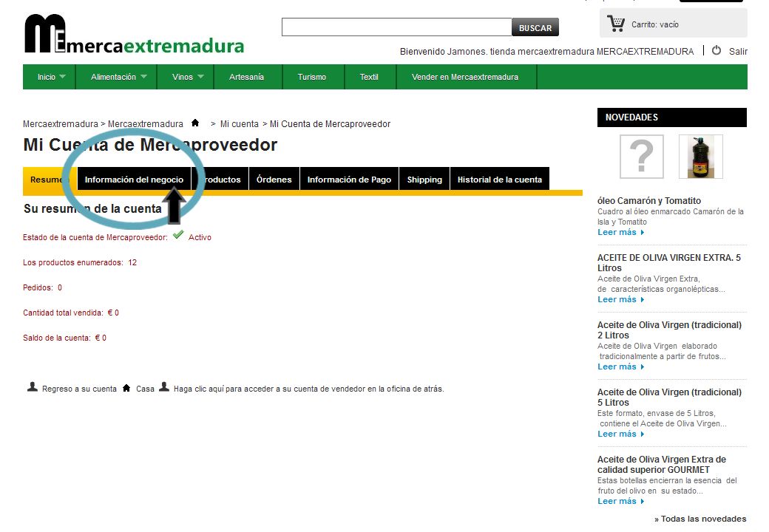This screenshot has width=769, height=532.
Task: Click the house icon beside Casa
Action: click(x=126, y=388)
